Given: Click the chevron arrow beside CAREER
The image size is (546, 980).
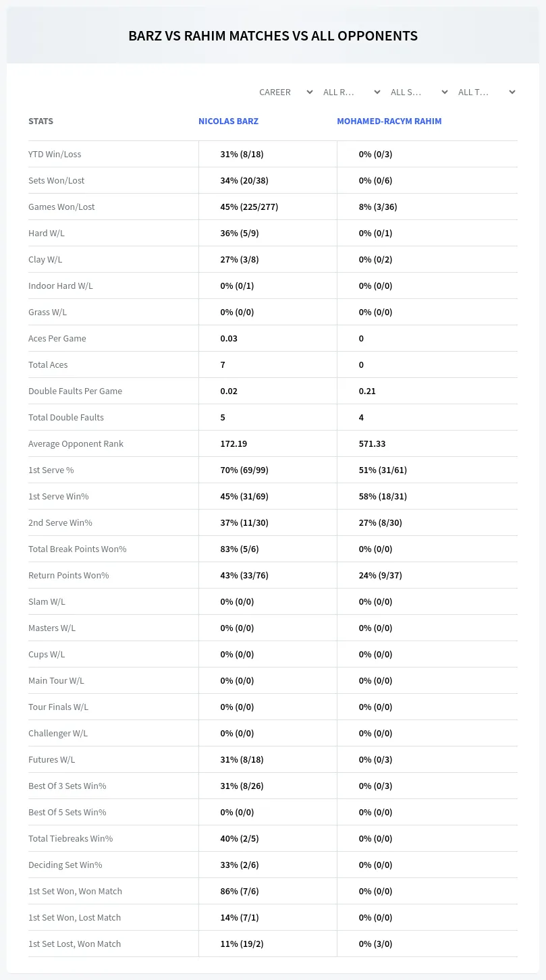Looking at the screenshot, I should [x=309, y=92].
